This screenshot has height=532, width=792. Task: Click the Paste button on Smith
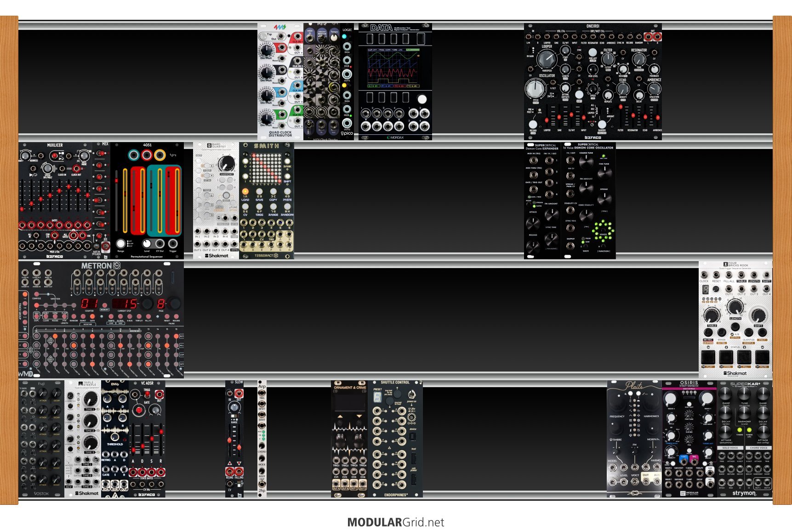[x=287, y=192]
